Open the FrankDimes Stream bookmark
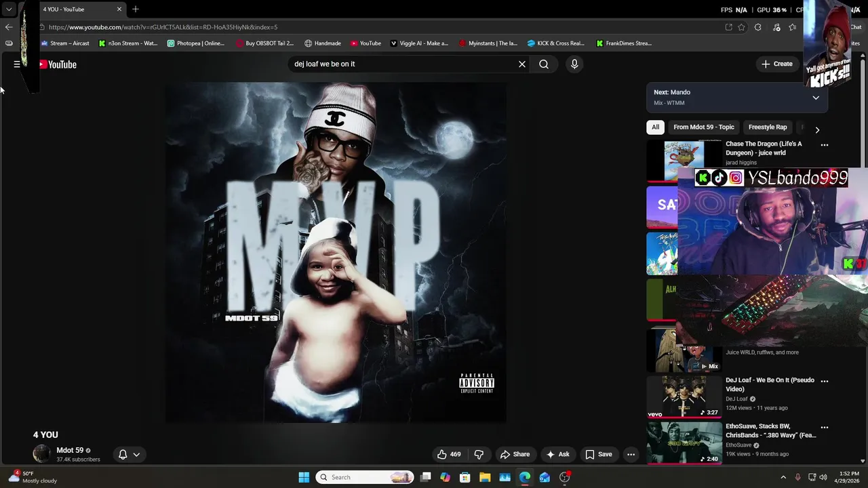 (x=624, y=43)
